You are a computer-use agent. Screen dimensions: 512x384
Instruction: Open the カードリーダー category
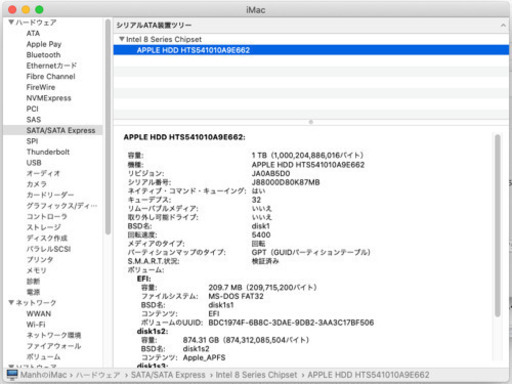coord(50,195)
